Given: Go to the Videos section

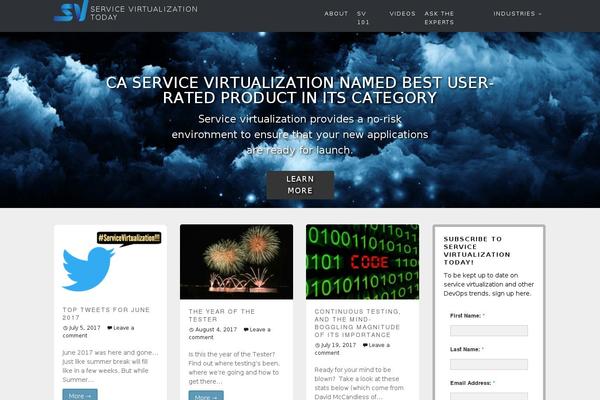Looking at the screenshot, I should click(x=402, y=13).
